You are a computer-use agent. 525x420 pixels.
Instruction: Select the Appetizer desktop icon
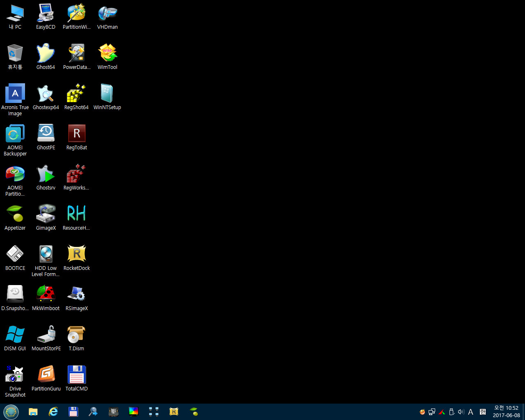coord(15,218)
